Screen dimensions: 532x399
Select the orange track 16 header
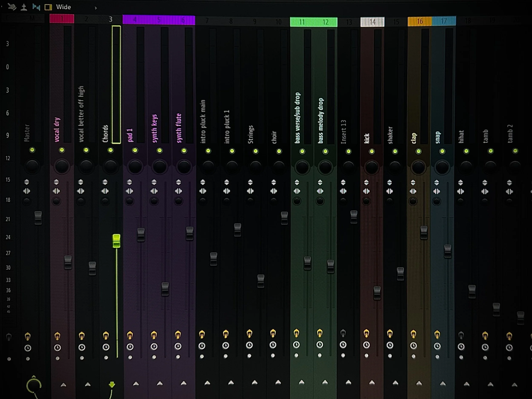pos(419,22)
